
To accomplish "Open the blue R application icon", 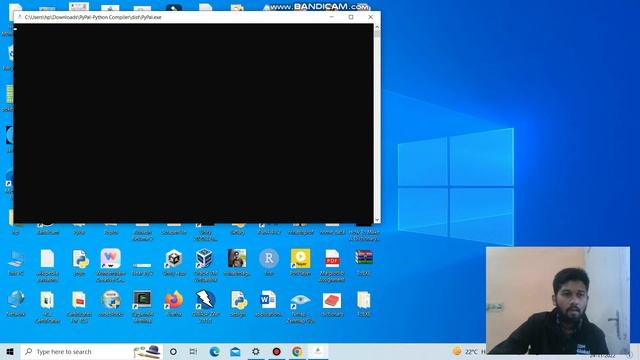I will (269, 258).
